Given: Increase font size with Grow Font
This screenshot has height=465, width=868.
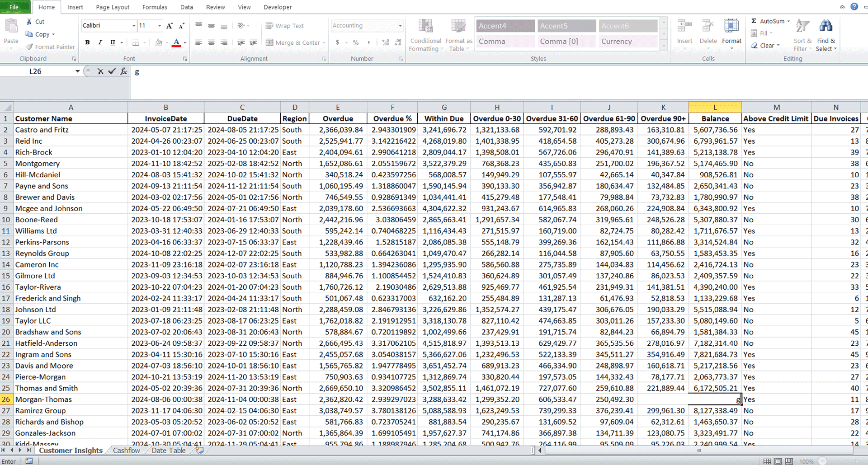Looking at the screenshot, I should [170, 26].
